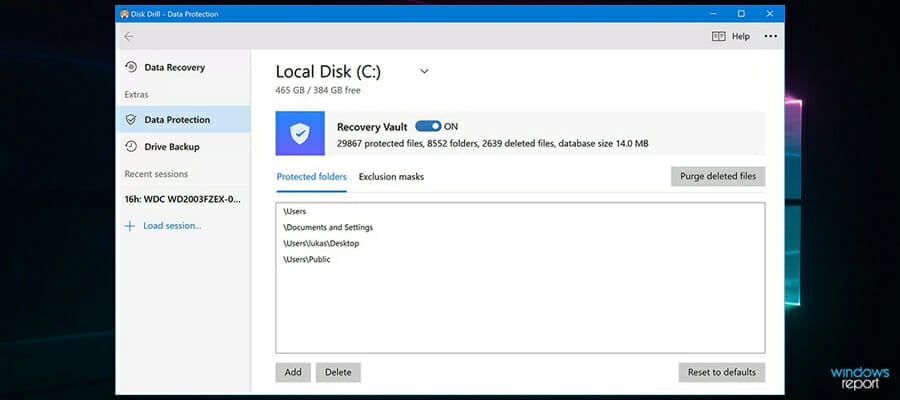Switch to the Exclusion masks tab
Viewport: 900px width, 400px height.
(391, 177)
